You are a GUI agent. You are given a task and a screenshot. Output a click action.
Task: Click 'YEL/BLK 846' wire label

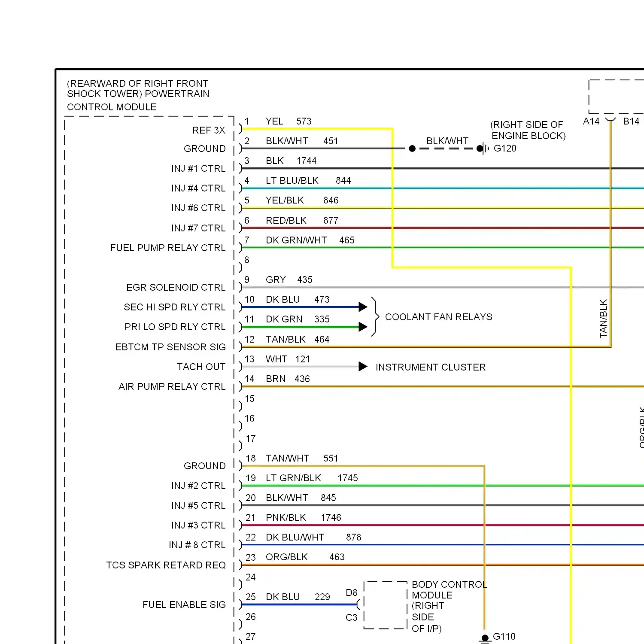click(x=302, y=200)
